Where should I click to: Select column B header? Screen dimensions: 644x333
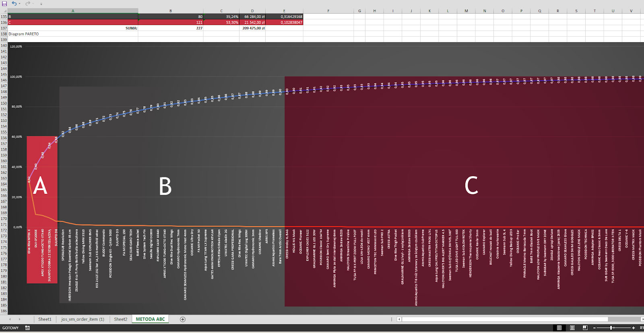click(171, 11)
